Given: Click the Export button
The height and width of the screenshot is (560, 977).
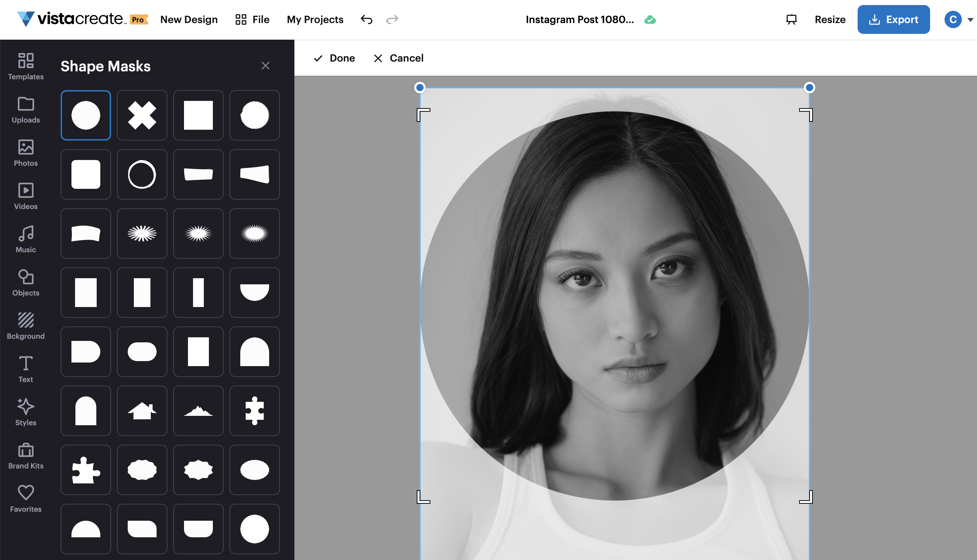Looking at the screenshot, I should 893,19.
